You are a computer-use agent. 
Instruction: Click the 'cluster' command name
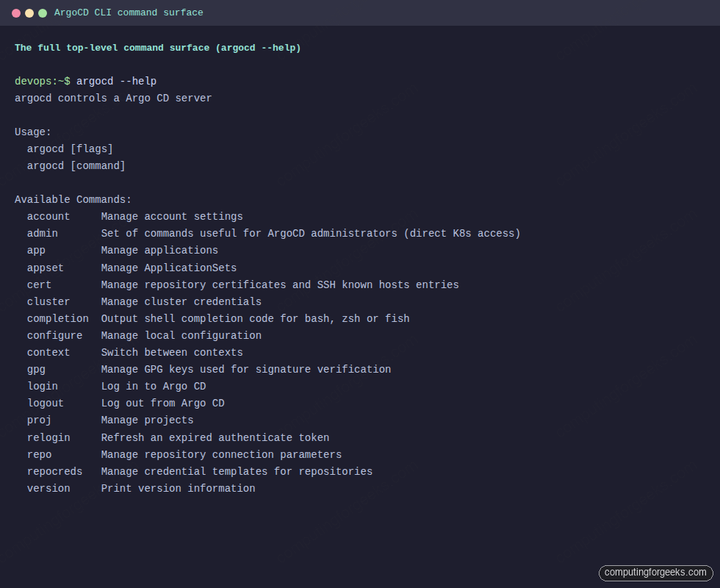point(48,302)
